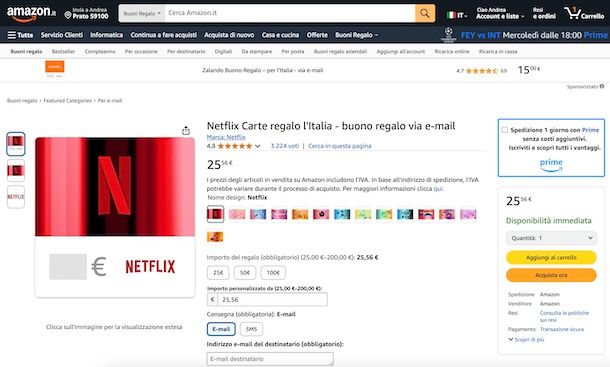Select the last lilac design swatch in first row
The image size is (610, 367).
click(468, 214)
